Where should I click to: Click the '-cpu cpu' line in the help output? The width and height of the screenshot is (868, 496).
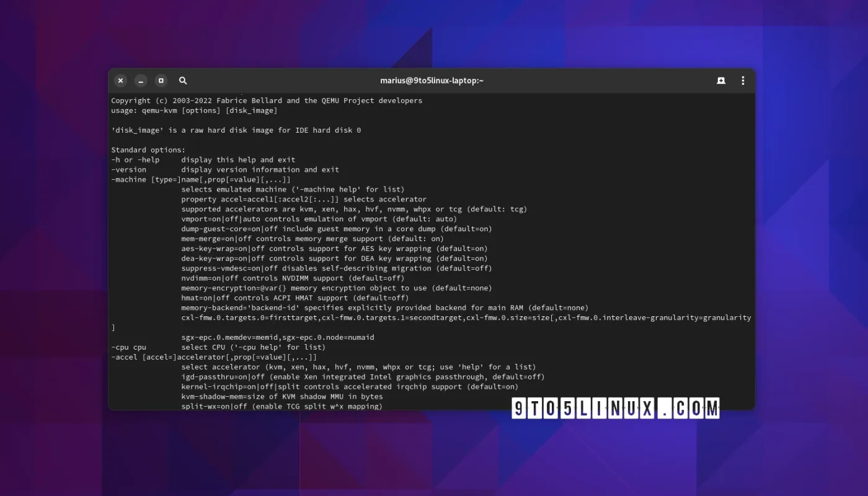click(x=128, y=347)
